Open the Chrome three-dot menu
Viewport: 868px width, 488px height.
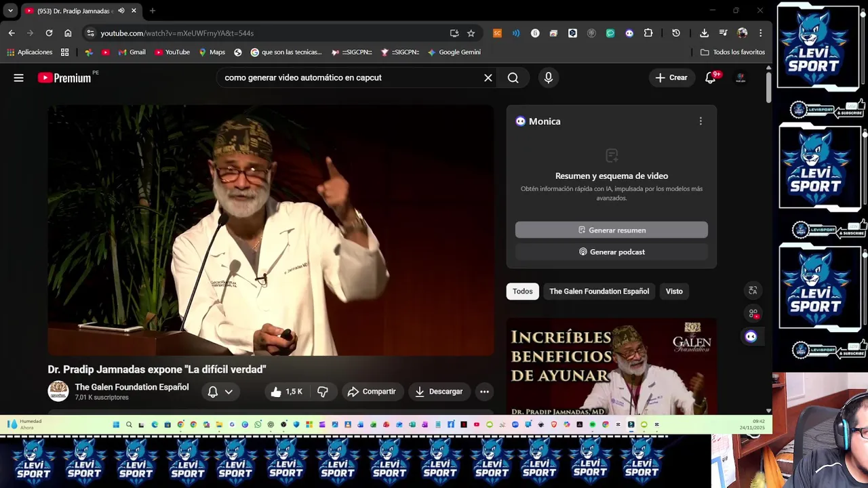click(760, 33)
